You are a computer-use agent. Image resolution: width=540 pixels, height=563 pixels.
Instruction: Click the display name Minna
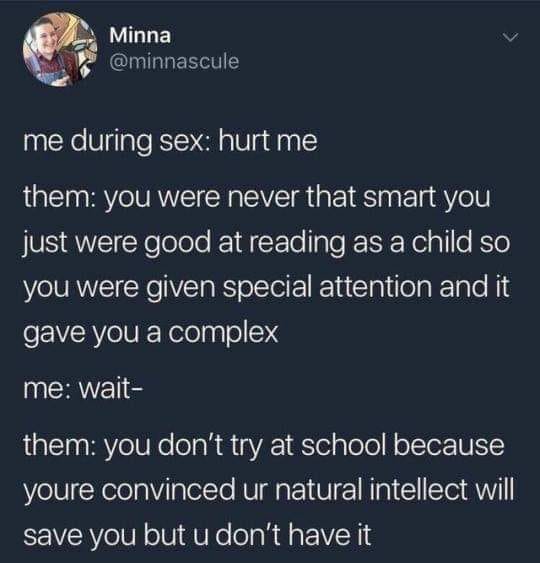tap(140, 35)
